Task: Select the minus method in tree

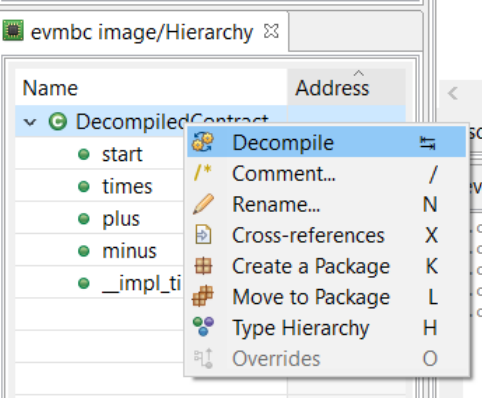Action: pos(129,251)
